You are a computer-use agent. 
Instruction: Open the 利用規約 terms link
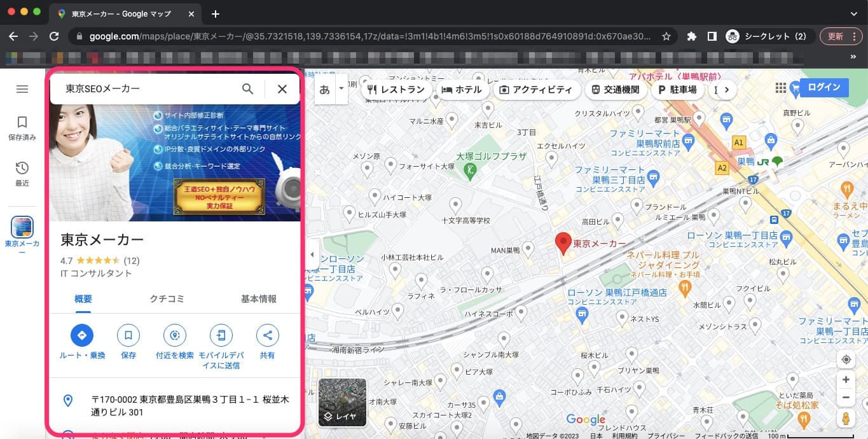click(x=624, y=436)
